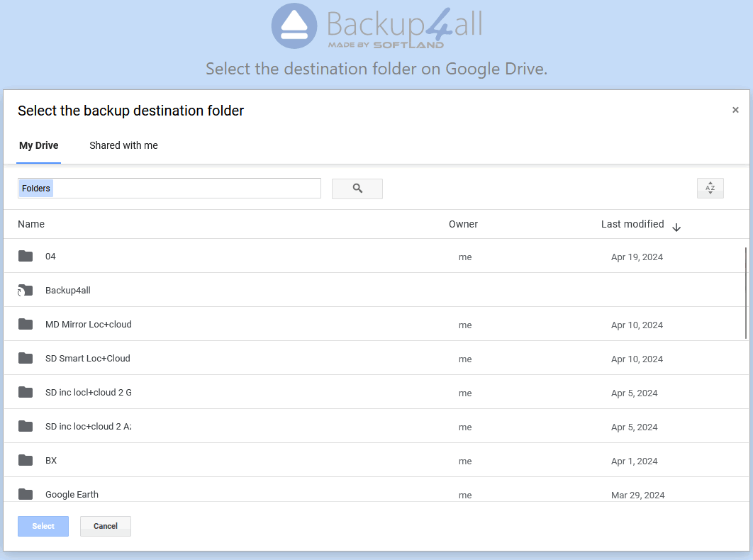Switch to the Shared with me tab
Screen dimensions: 753x560
pos(123,145)
